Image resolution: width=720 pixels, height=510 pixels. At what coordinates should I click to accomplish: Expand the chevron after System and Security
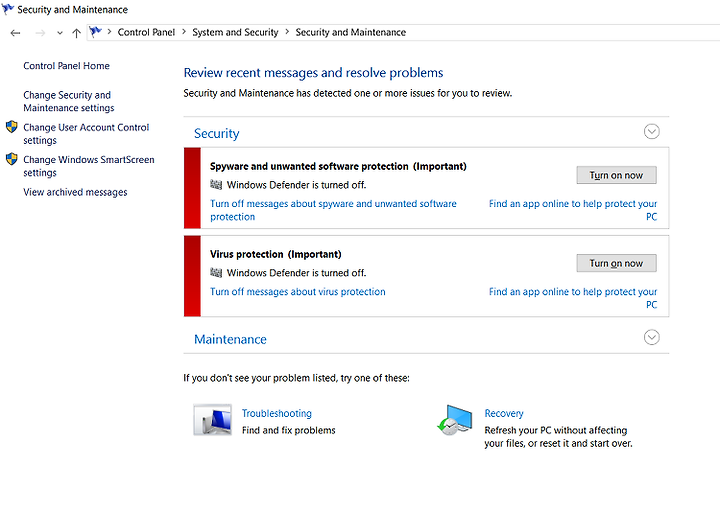click(287, 32)
